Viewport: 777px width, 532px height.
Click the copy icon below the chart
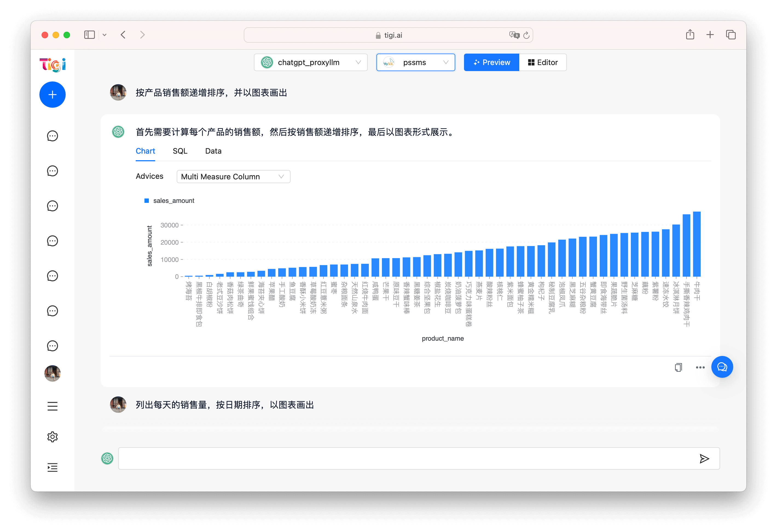point(678,367)
